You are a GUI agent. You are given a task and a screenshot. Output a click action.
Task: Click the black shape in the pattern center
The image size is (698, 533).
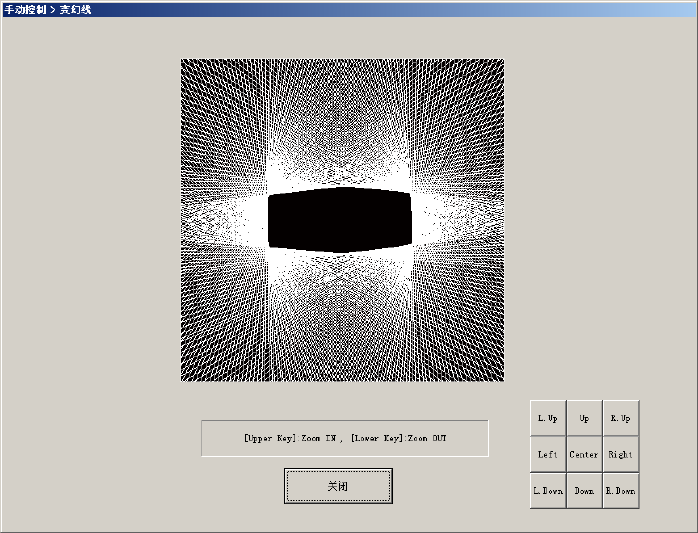[340, 220]
